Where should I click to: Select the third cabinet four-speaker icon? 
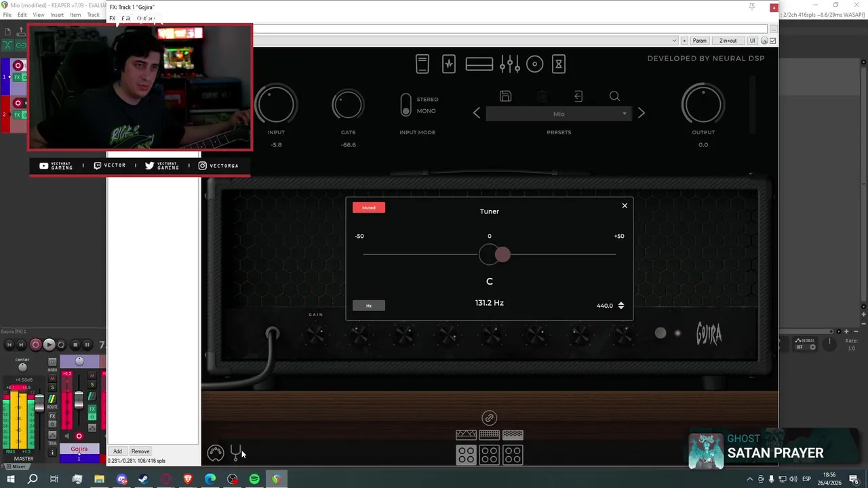tap(513, 455)
